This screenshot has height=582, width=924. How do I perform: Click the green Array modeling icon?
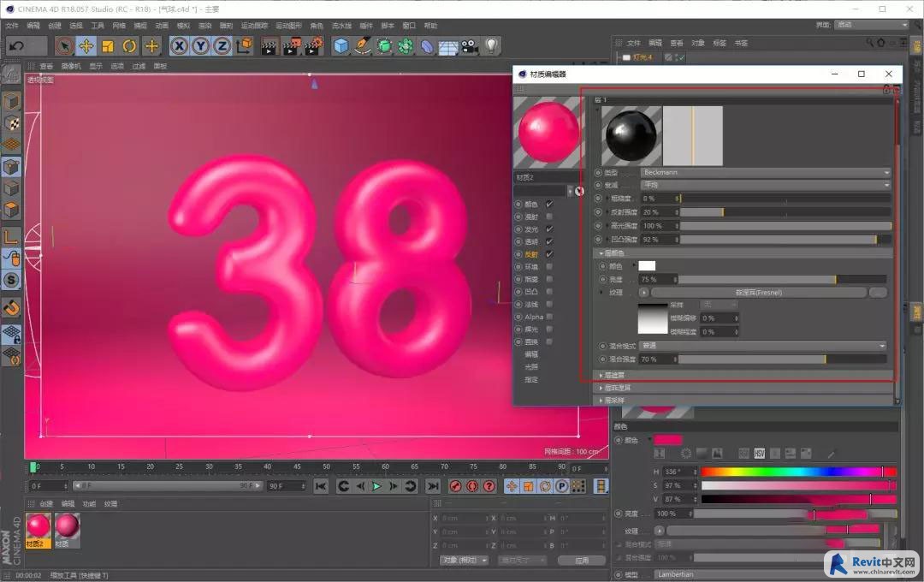(x=406, y=46)
